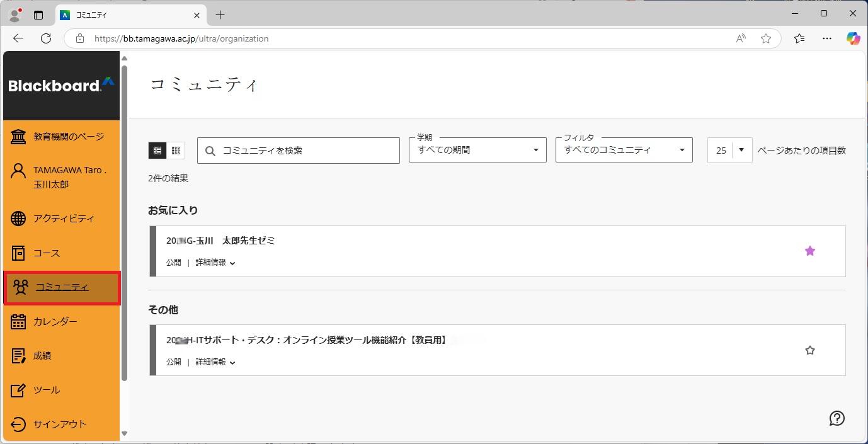Close the コミュニティ browser tab
Viewport: 868px width, 444px height.
(x=197, y=15)
